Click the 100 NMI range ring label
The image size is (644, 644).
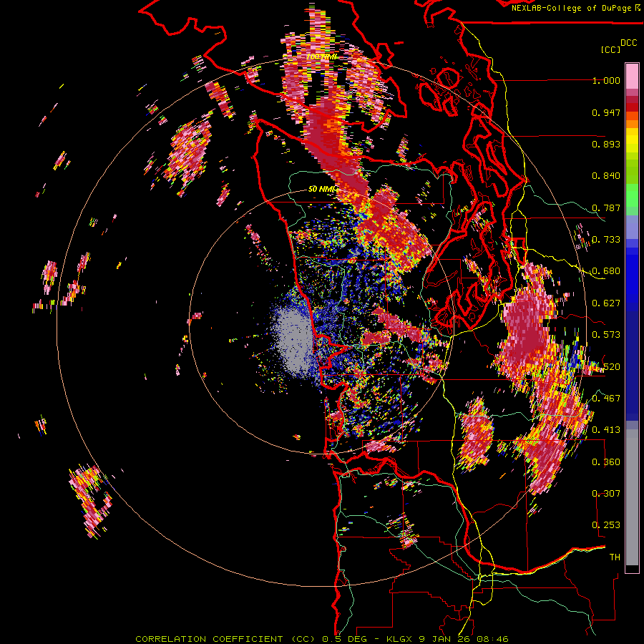[321, 57]
